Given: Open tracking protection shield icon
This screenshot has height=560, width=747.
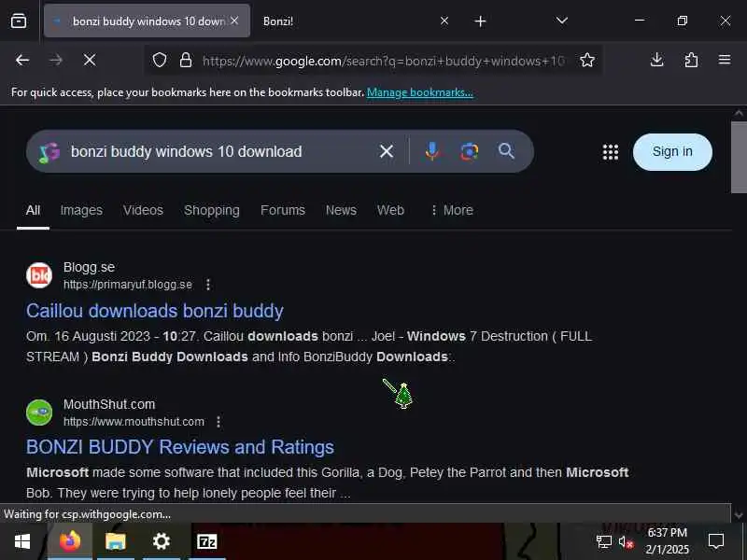Looking at the screenshot, I should point(160,60).
